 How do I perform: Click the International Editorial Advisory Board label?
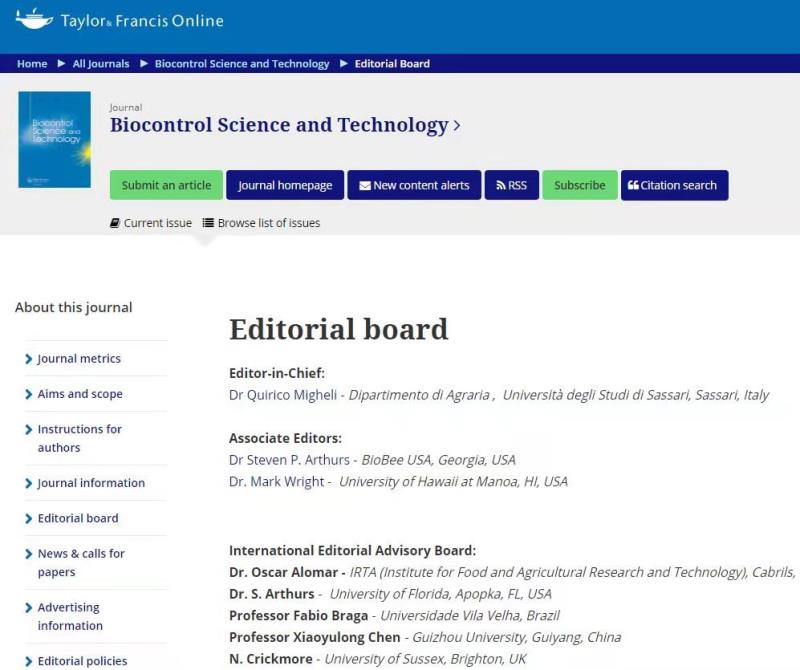tap(353, 551)
